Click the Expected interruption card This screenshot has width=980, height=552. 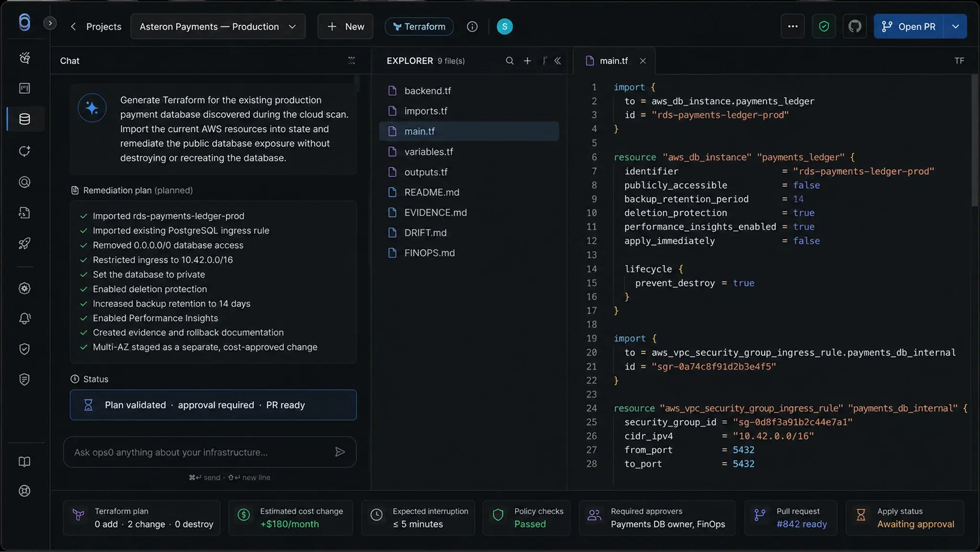tap(418, 518)
